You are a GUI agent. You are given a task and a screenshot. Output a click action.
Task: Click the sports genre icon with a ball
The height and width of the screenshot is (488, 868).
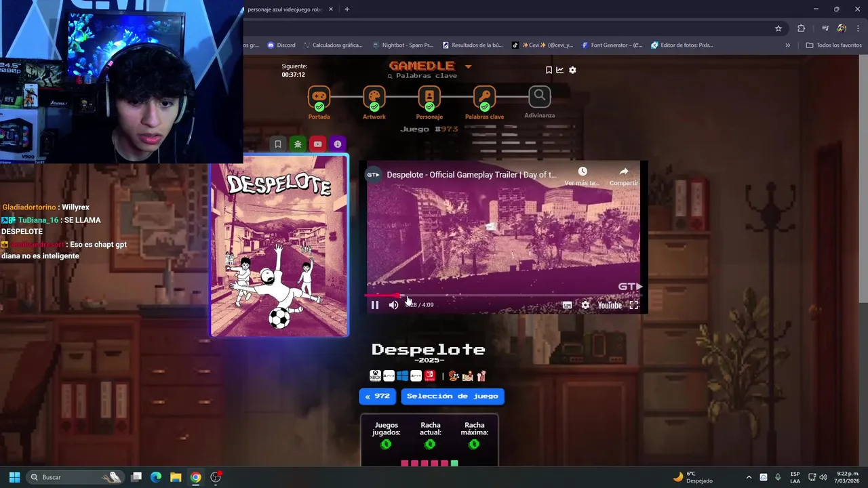(454, 375)
